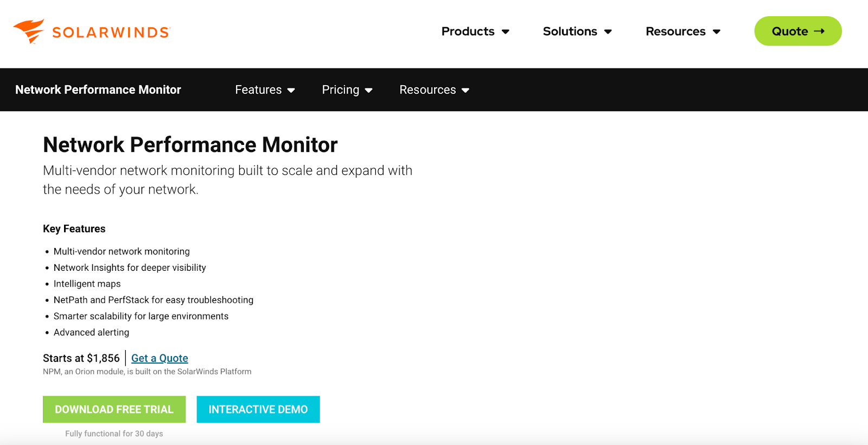The width and height of the screenshot is (868, 445).
Task: Expand the top navigation Resources menu
Action: point(675,31)
